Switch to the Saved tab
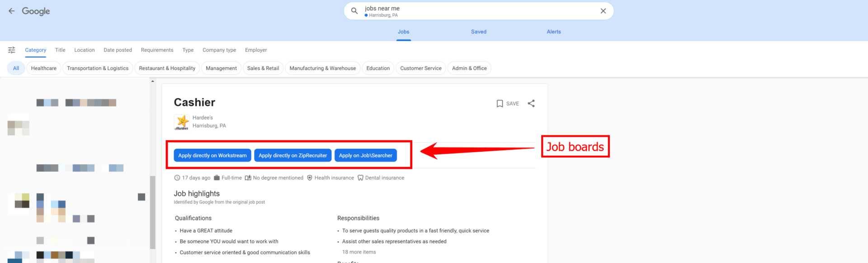 click(x=478, y=32)
